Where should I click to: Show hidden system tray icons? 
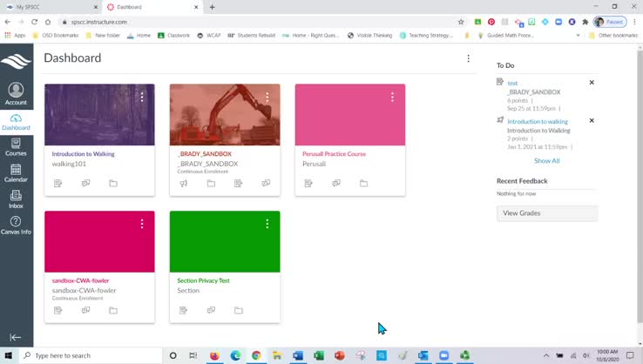545,355
